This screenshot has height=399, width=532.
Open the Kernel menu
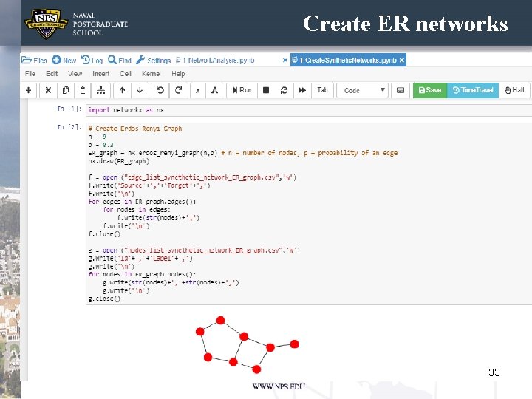[x=151, y=74]
